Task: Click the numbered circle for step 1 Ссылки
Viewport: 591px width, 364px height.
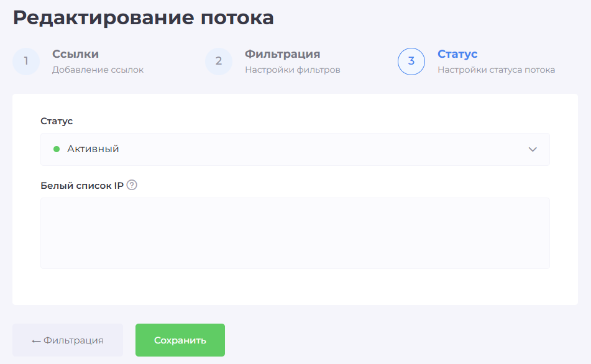Action: [x=25, y=61]
